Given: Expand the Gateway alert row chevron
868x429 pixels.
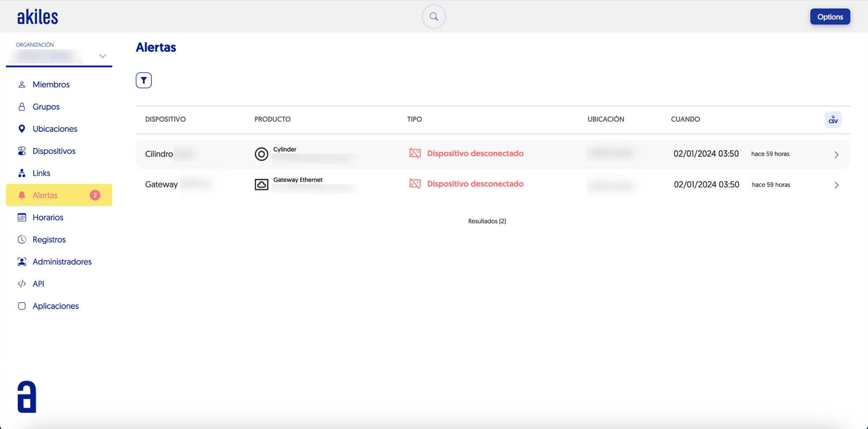Looking at the screenshot, I should click(836, 185).
